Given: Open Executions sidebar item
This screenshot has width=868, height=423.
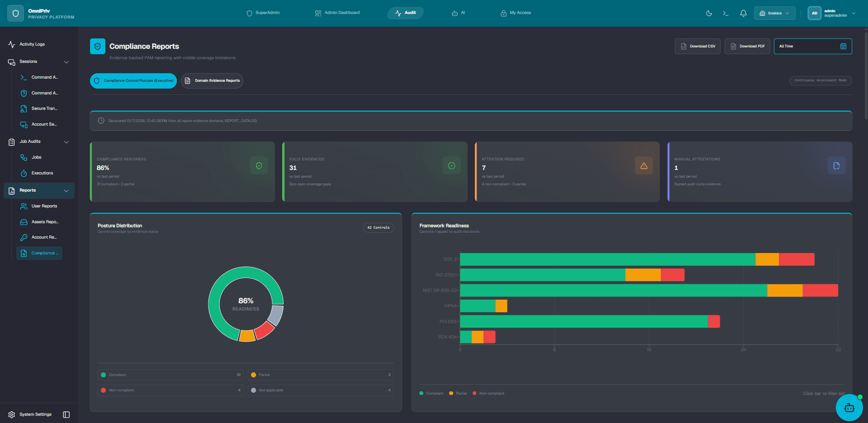Looking at the screenshot, I should [39, 173].
